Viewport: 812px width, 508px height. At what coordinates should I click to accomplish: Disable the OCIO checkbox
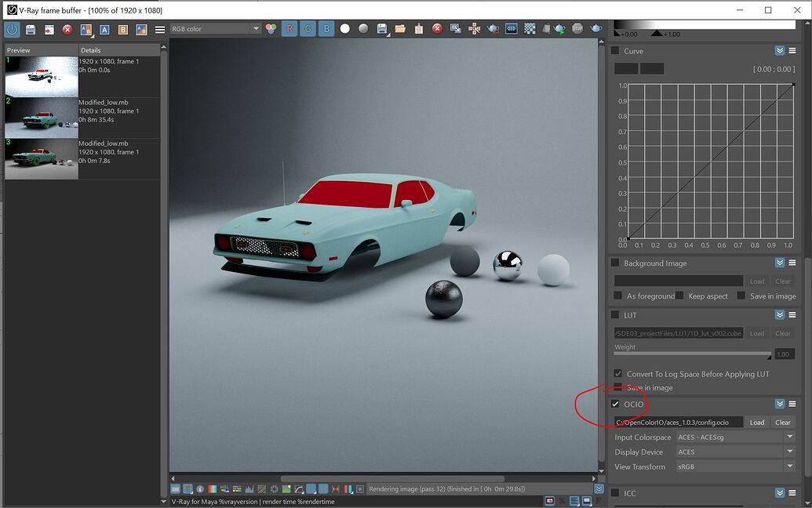point(615,404)
